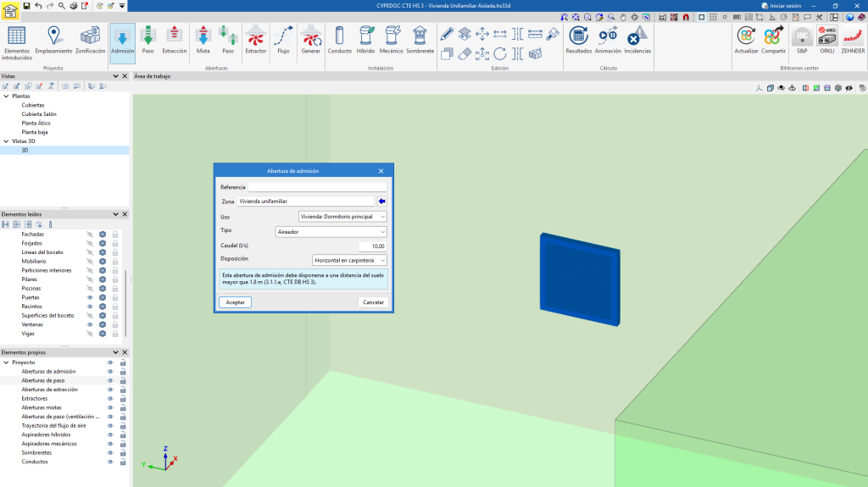
Task: Open the Incidencias list
Action: 637,42
